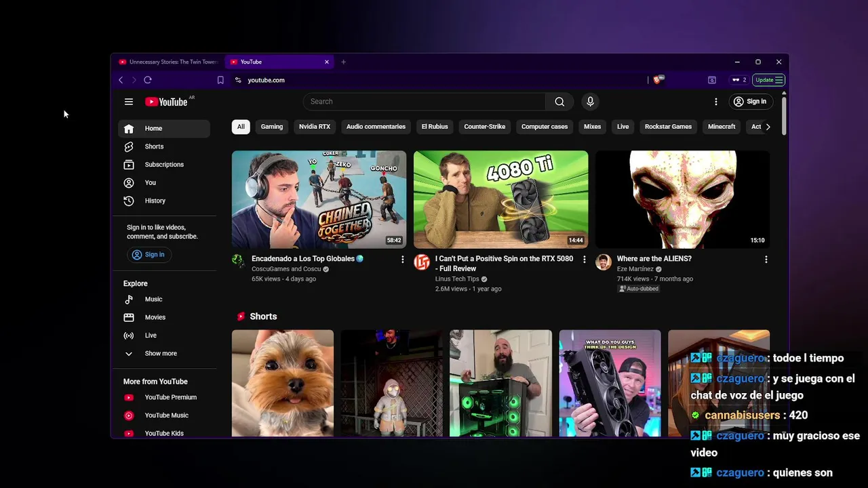Image resolution: width=868 pixels, height=488 pixels.
Task: Bookmark this page using the bookmark icon
Action: click(x=220, y=80)
